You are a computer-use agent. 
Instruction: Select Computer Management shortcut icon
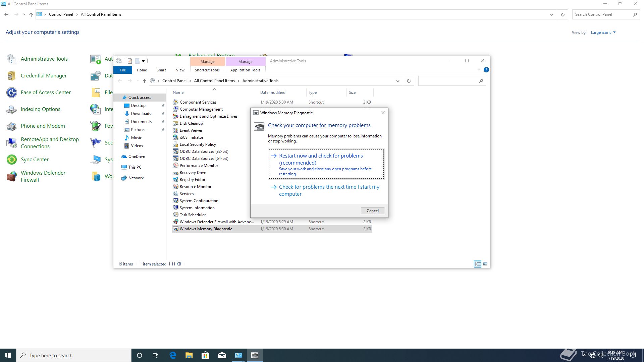pos(175,109)
